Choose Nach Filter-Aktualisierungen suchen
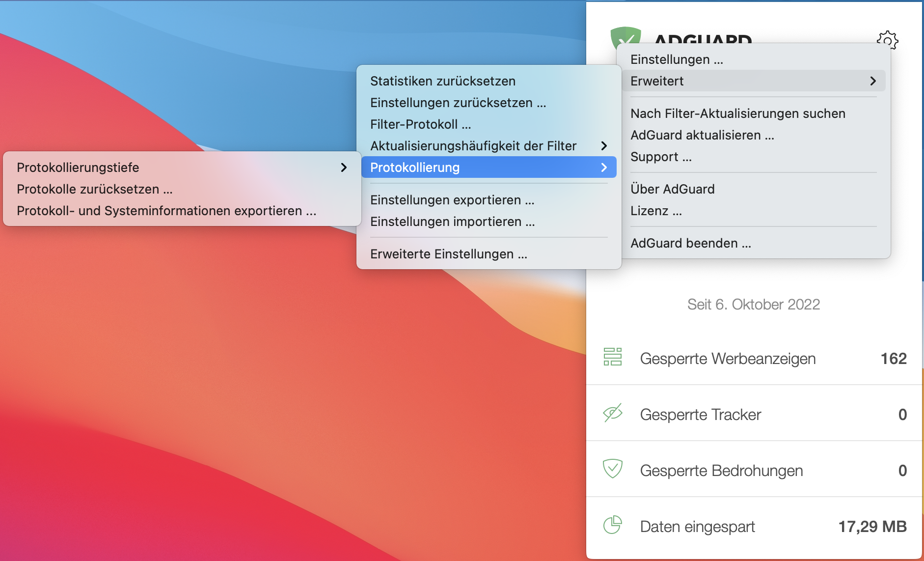 click(x=754, y=113)
